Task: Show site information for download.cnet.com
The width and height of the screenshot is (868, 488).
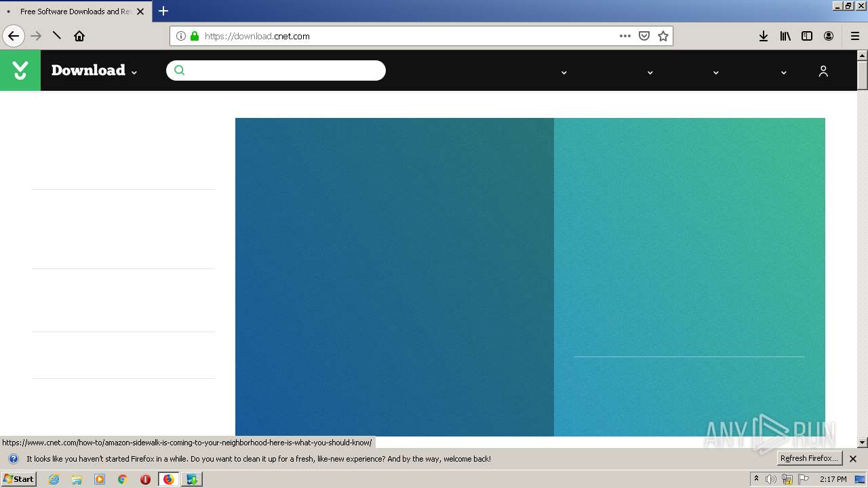Action: point(181,36)
